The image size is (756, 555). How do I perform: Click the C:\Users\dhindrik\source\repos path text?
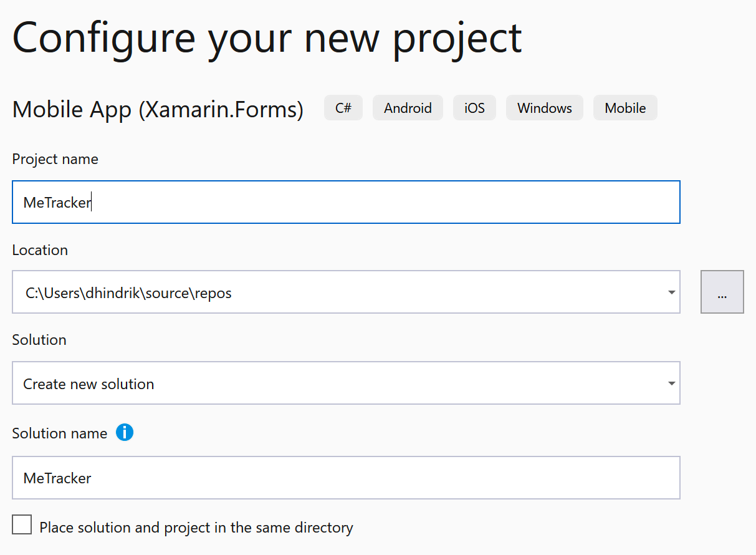128,292
